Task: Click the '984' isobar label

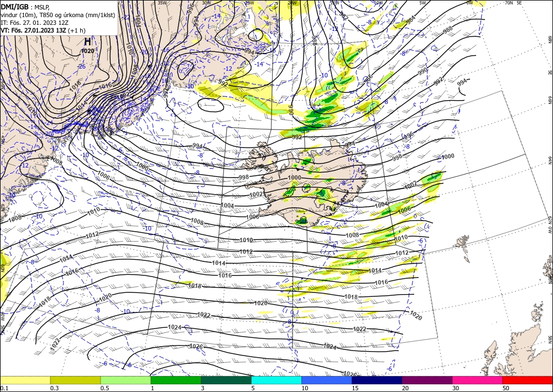Action: coord(410,20)
